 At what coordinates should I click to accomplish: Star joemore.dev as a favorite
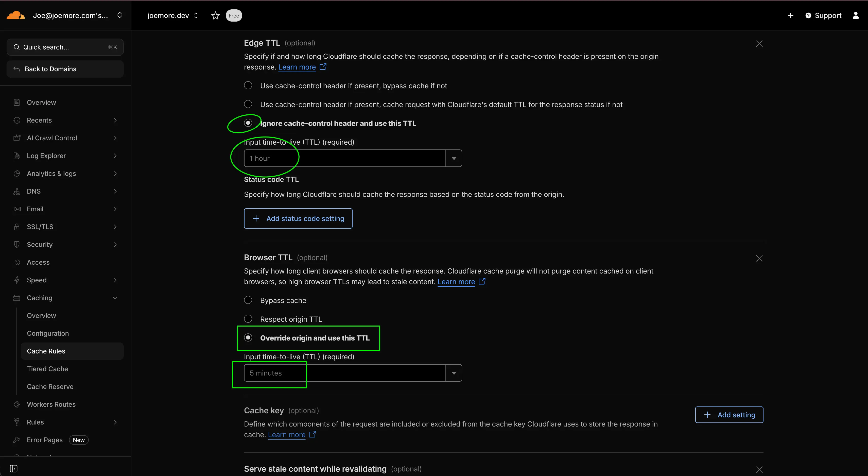pos(215,15)
